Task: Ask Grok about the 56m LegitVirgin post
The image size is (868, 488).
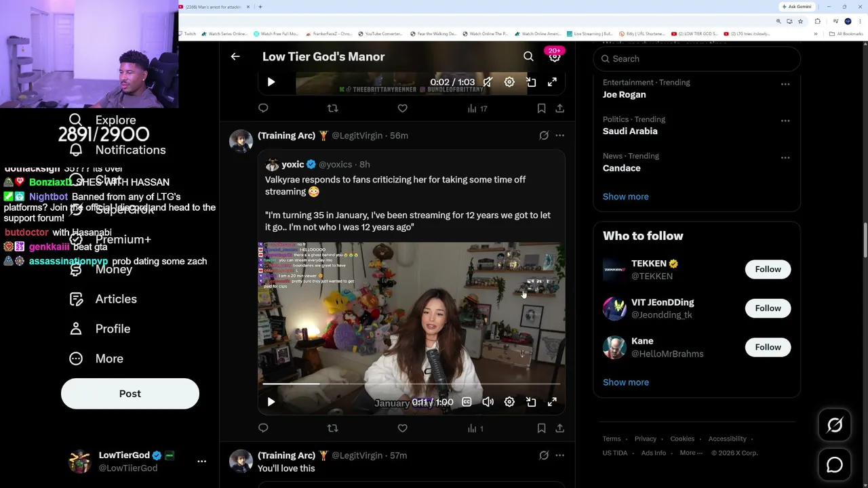Action: coord(544,136)
